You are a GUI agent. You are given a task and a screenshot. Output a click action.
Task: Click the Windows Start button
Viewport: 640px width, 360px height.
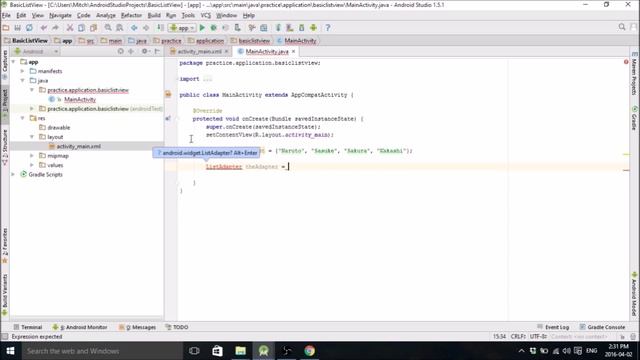[11, 351]
